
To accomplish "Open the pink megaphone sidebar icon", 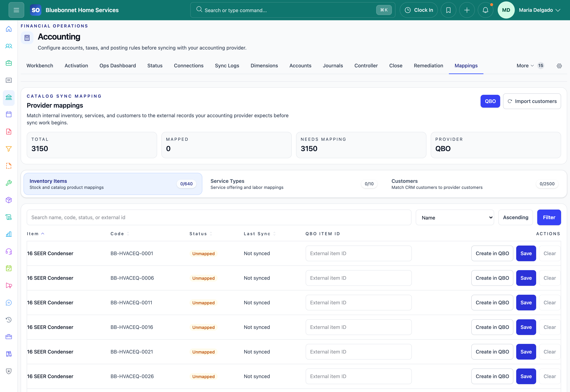I will pyautogui.click(x=9, y=286).
